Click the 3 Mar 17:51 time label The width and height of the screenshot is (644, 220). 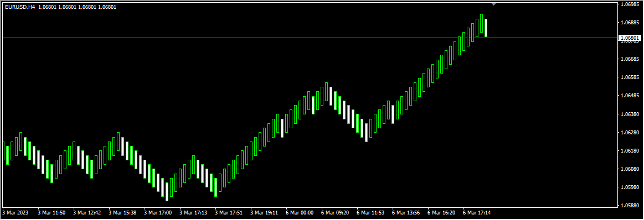[229, 213]
